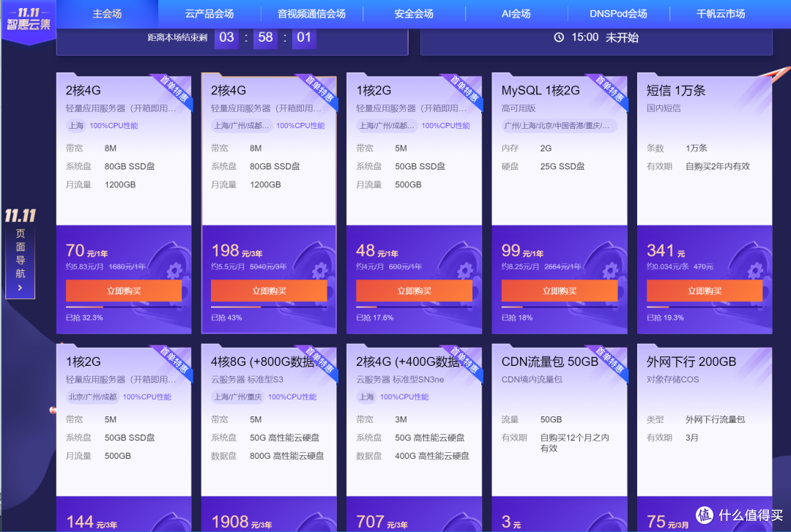Expand the 页面导航 chevron arrow
Screen dimensions: 791x532
click(x=20, y=288)
